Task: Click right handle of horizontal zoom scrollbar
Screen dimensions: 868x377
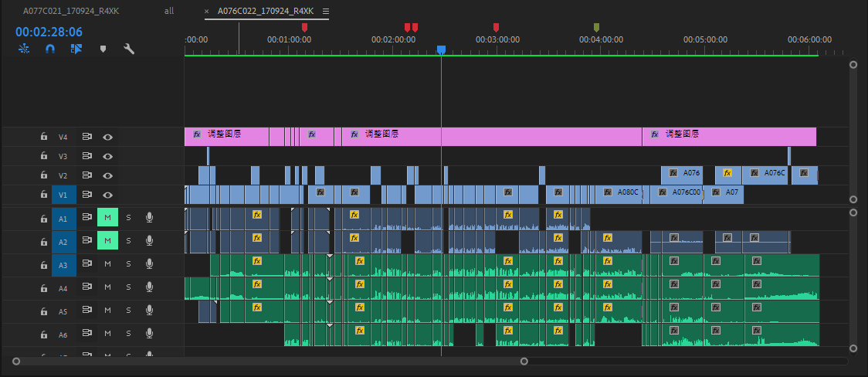Action: coord(524,361)
